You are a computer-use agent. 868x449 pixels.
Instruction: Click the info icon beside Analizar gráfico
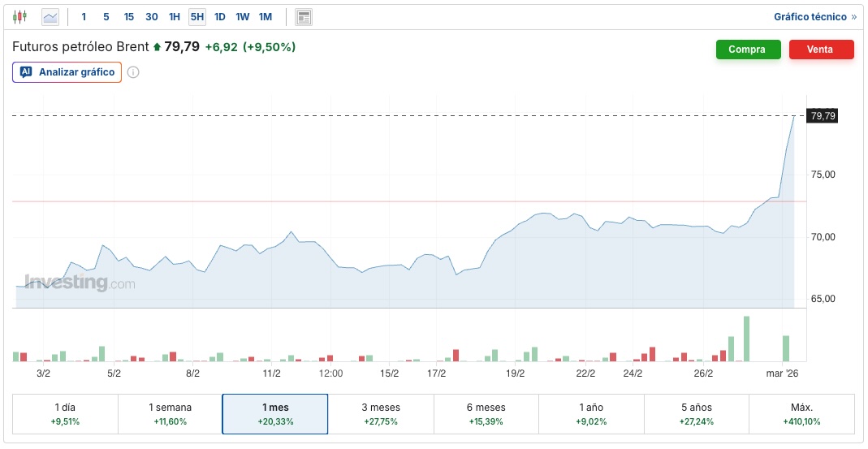pos(133,72)
